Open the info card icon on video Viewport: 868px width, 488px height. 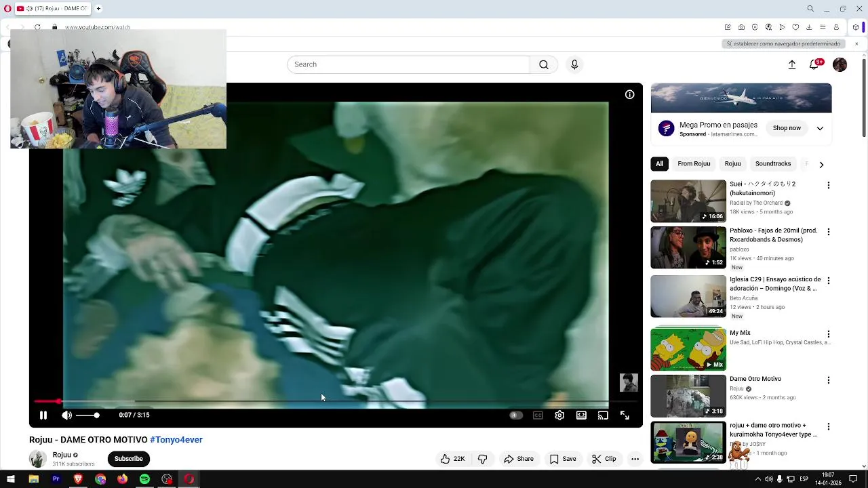[x=629, y=94]
